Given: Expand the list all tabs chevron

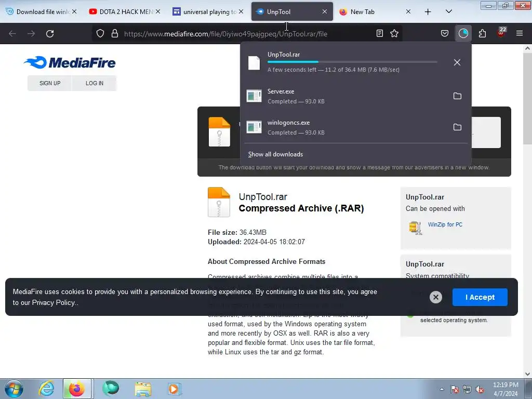Looking at the screenshot, I should click(448, 11).
